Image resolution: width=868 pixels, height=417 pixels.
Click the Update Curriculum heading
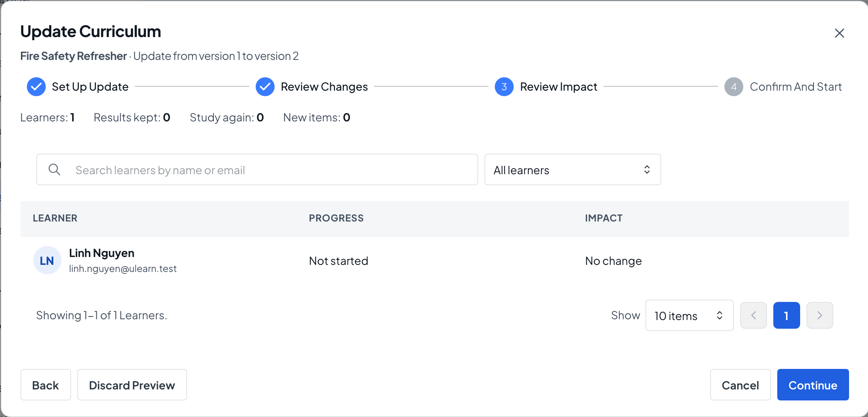91,32
